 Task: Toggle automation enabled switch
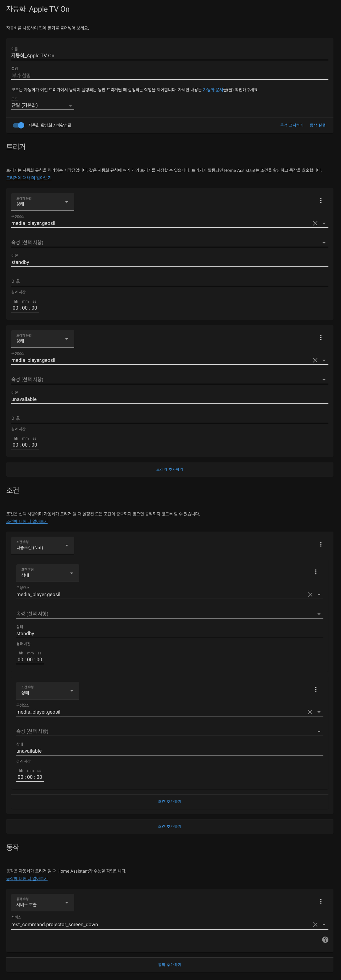click(18, 125)
